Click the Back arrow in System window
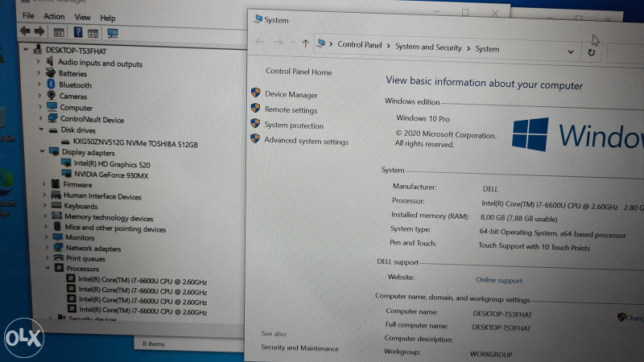The image size is (644, 362). 259,42
